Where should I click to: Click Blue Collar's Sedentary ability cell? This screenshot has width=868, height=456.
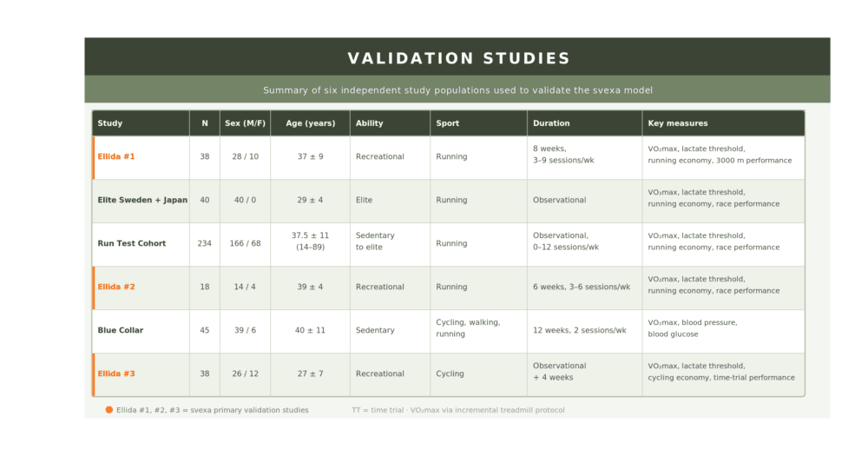coord(375,330)
